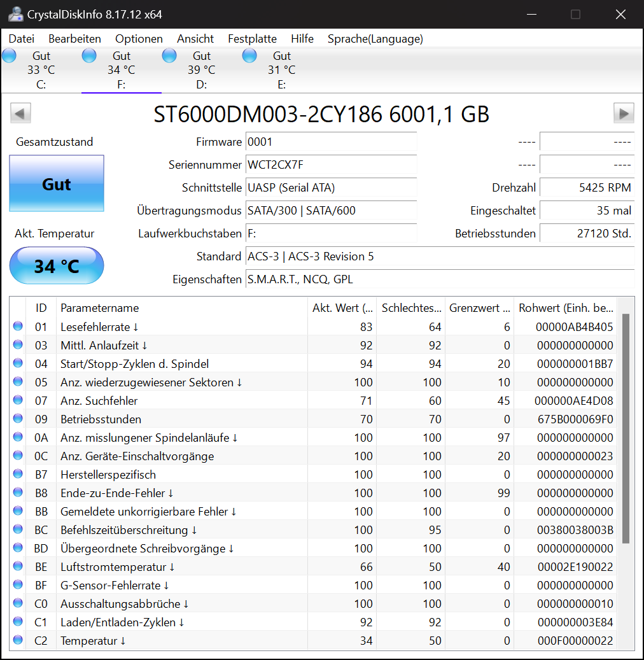This screenshot has height=660, width=644.
Task: Click status orb of Luftstromtemperatur row
Action: (x=18, y=566)
